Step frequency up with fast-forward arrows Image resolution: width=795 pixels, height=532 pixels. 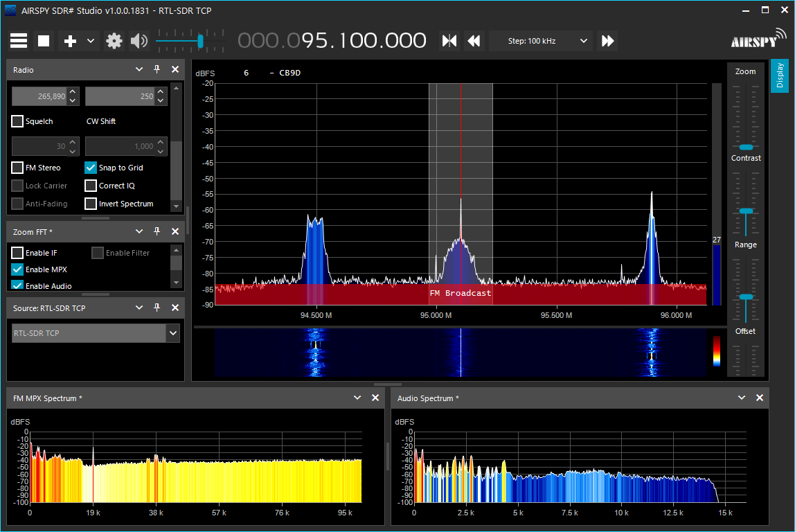pyautogui.click(x=607, y=41)
